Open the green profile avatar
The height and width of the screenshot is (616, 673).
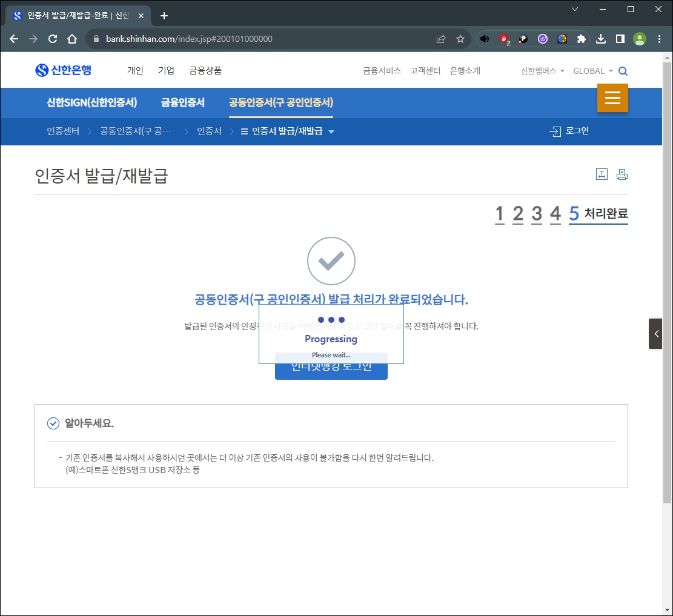click(640, 39)
